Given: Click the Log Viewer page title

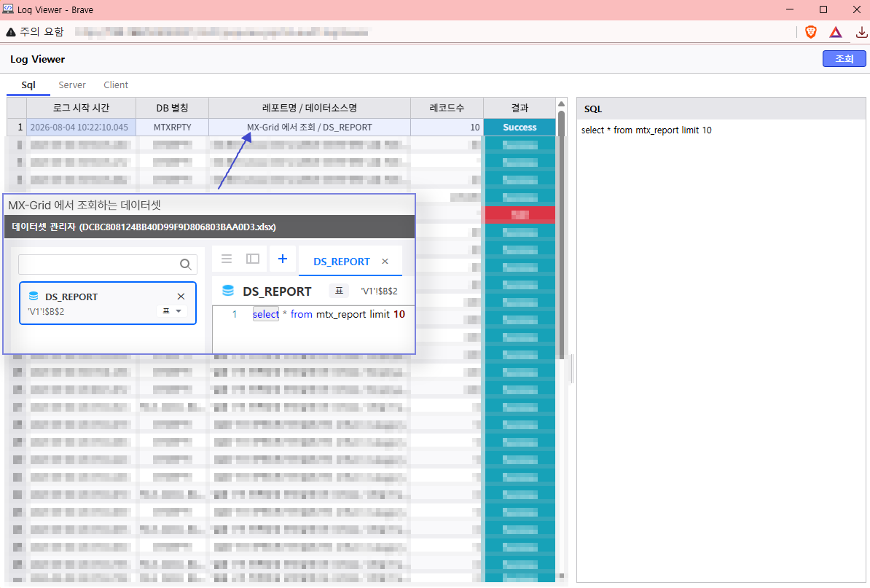Looking at the screenshot, I should point(37,59).
